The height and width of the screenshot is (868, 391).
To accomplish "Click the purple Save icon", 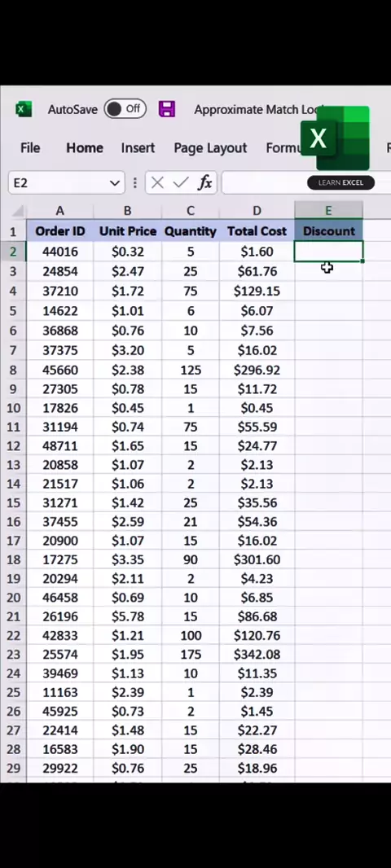I will click(167, 109).
